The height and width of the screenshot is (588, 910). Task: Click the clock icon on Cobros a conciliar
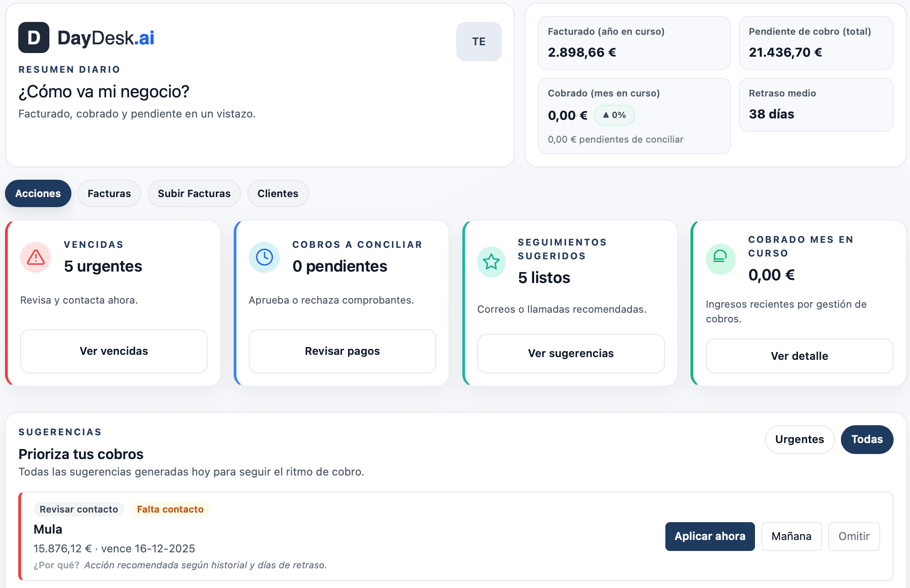[264, 257]
